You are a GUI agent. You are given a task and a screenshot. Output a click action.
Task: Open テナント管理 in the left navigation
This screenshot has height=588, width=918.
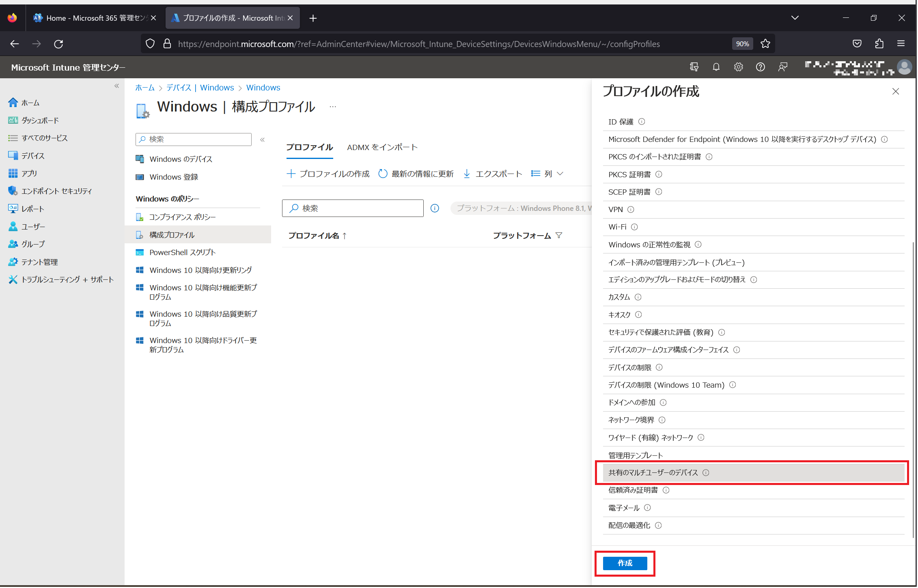33,262
